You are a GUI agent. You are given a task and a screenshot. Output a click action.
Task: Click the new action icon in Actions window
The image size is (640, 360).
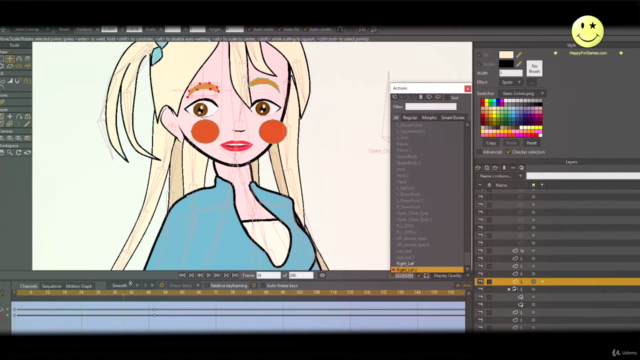pos(394,97)
